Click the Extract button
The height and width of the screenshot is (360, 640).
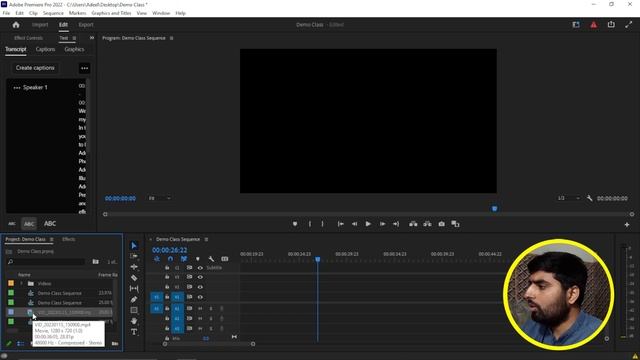(x=427, y=224)
